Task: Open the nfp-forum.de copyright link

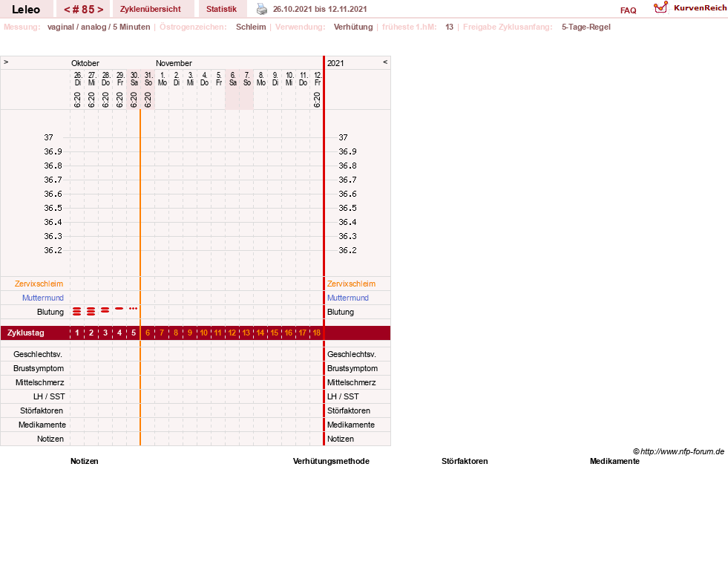Action: 678,451
